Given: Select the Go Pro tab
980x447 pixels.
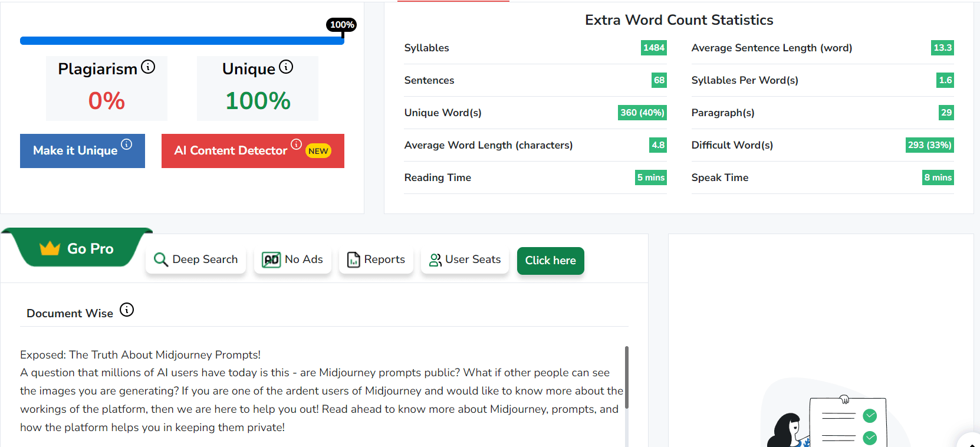Looking at the screenshot, I should (77, 248).
